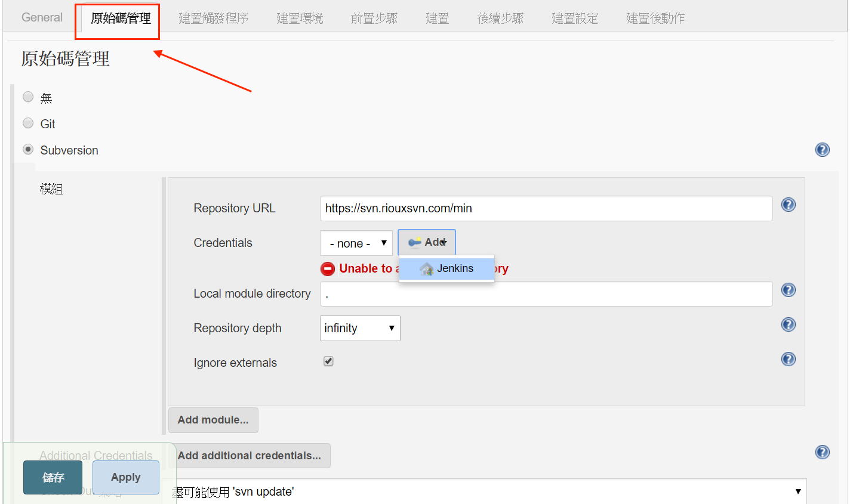
Task: Switch to the 建置觸發程序 tab
Action: pos(214,18)
